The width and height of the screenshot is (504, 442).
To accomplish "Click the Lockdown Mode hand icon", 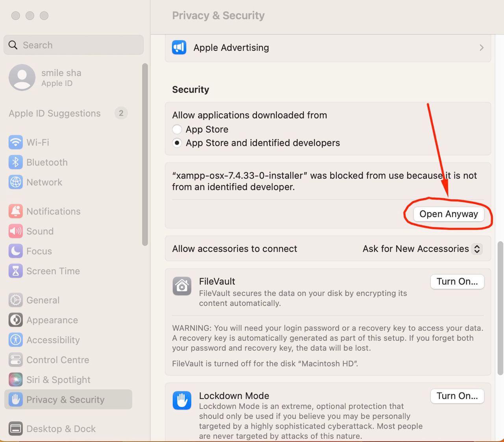I will point(182,401).
